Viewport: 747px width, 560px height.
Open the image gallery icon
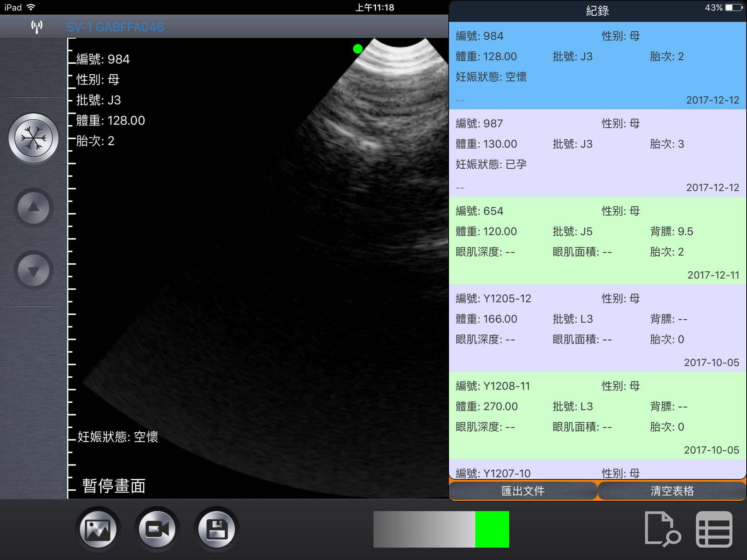[x=98, y=529]
